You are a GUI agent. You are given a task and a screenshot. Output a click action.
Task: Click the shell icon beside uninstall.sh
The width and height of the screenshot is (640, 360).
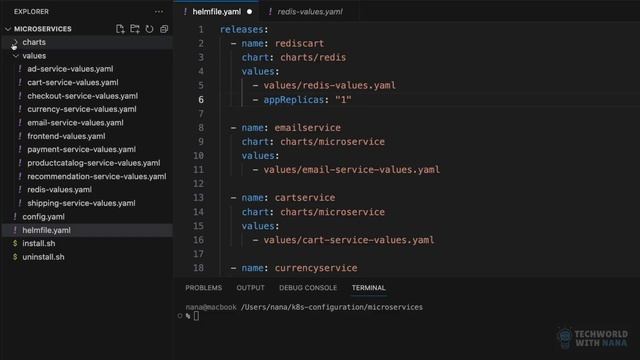click(x=15, y=257)
